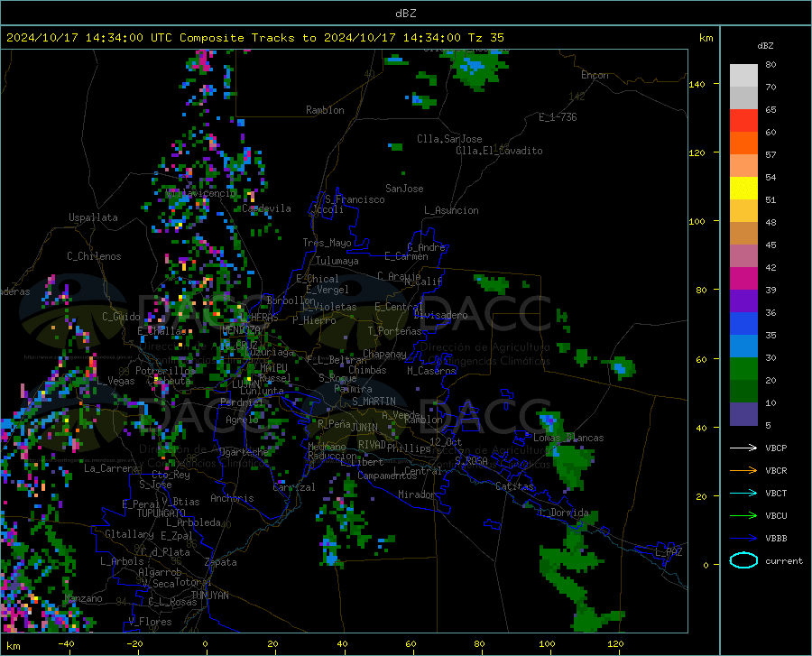This screenshot has width=812, height=656.
Task: Click the Uspallata map label
Action: coord(93,217)
